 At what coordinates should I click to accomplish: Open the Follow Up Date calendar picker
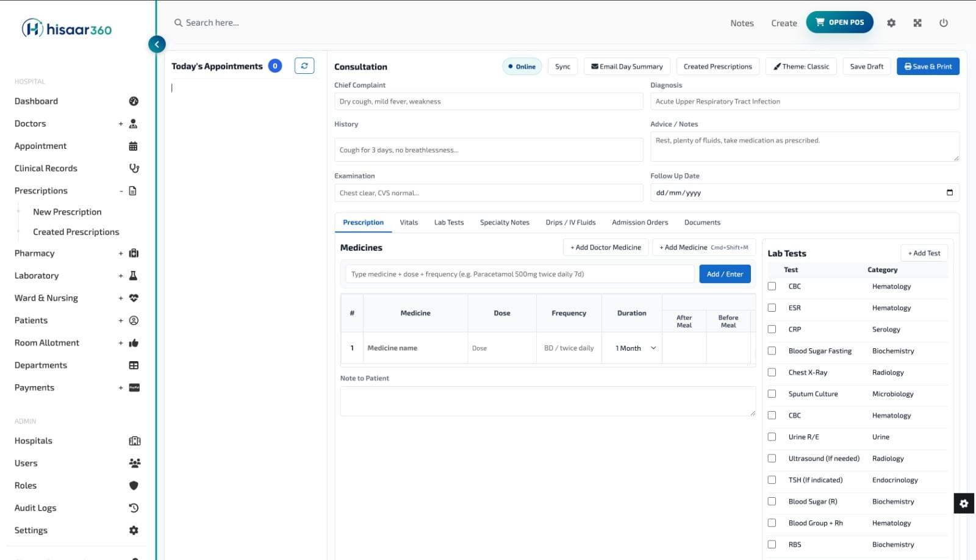tap(950, 193)
